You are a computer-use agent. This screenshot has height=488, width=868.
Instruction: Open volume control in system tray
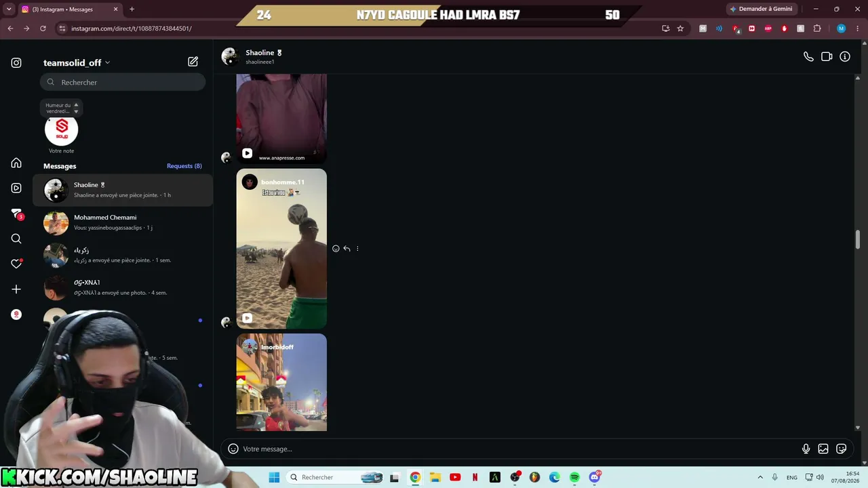820,477
